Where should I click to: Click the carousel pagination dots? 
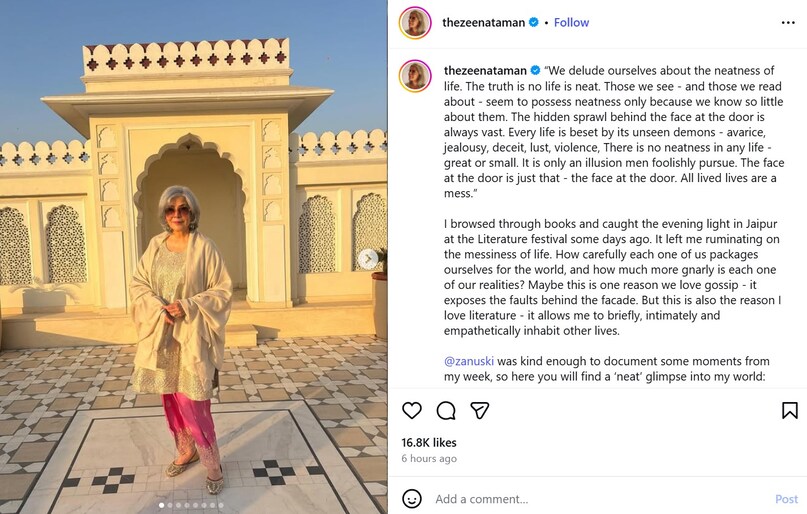[194, 505]
